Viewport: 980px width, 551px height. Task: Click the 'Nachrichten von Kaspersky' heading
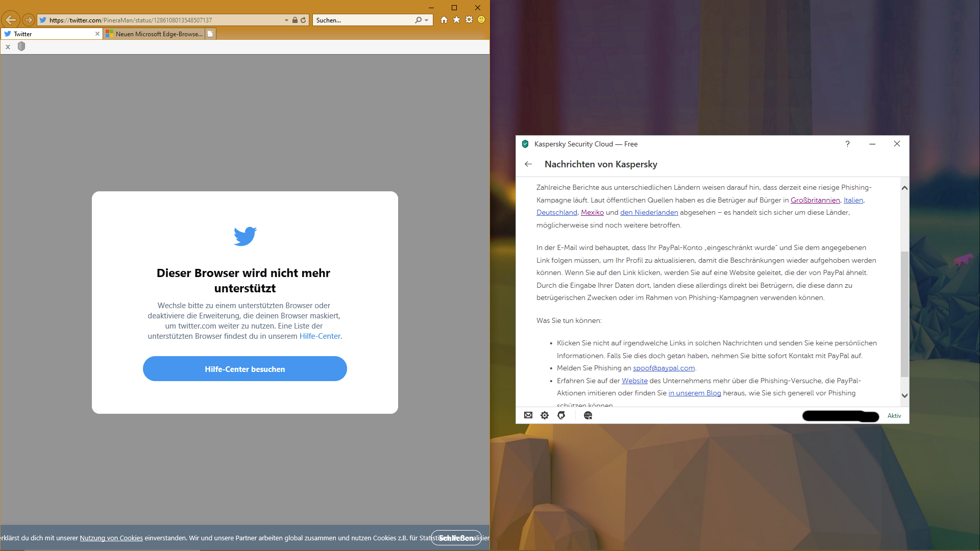pos(601,164)
